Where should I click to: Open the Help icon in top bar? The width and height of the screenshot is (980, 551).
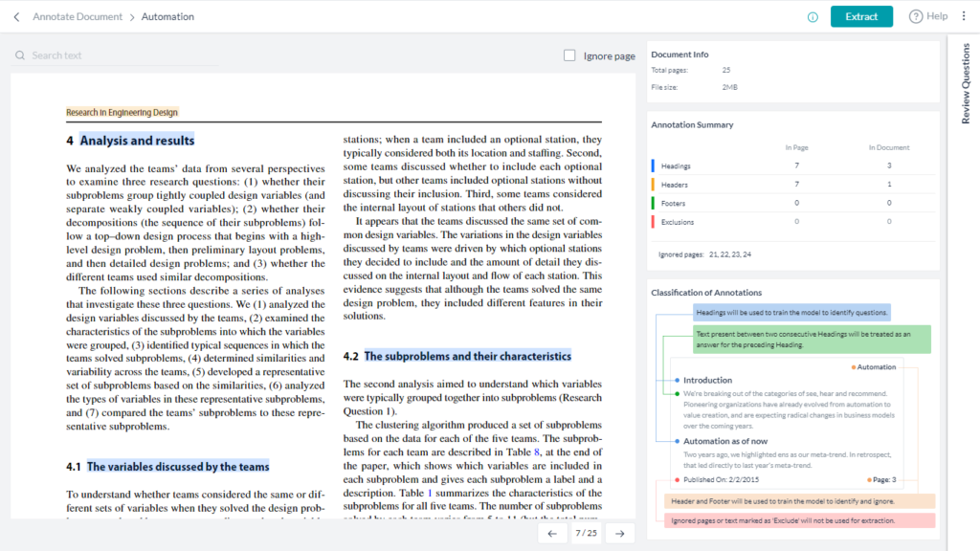(x=916, y=16)
